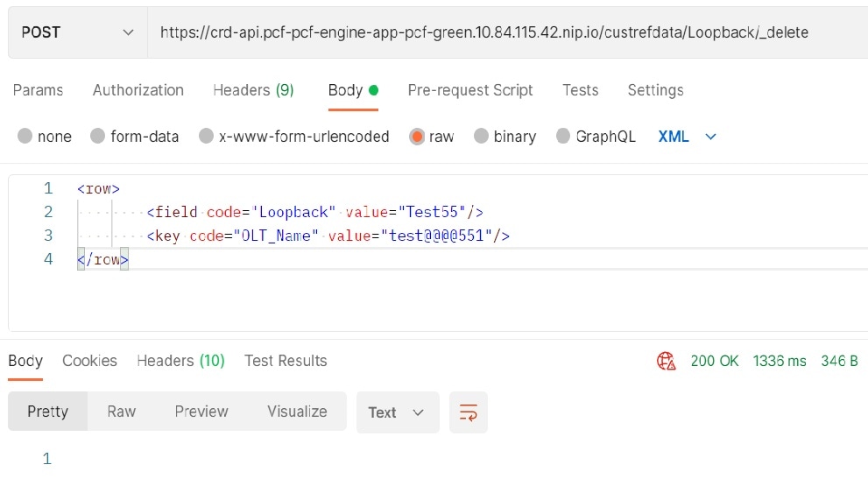Viewport: 868px width, 500px height.
Task: Go to request Headers (9) tab
Action: coord(253,90)
